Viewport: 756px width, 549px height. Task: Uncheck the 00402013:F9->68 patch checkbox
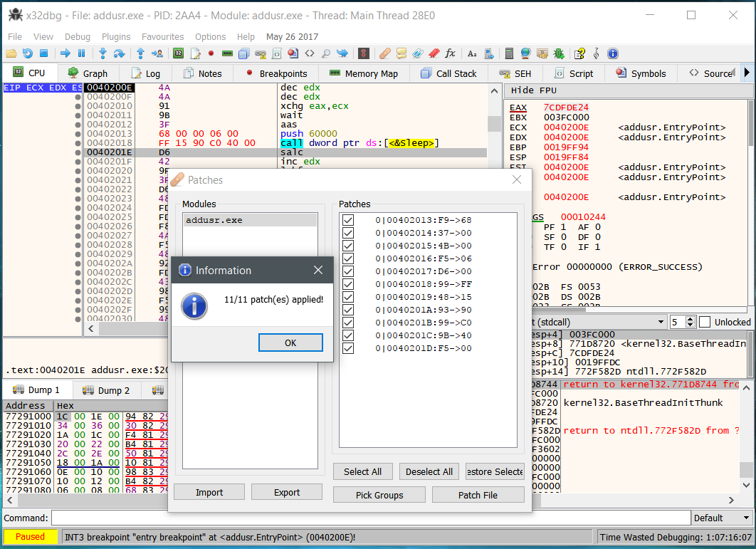click(348, 220)
